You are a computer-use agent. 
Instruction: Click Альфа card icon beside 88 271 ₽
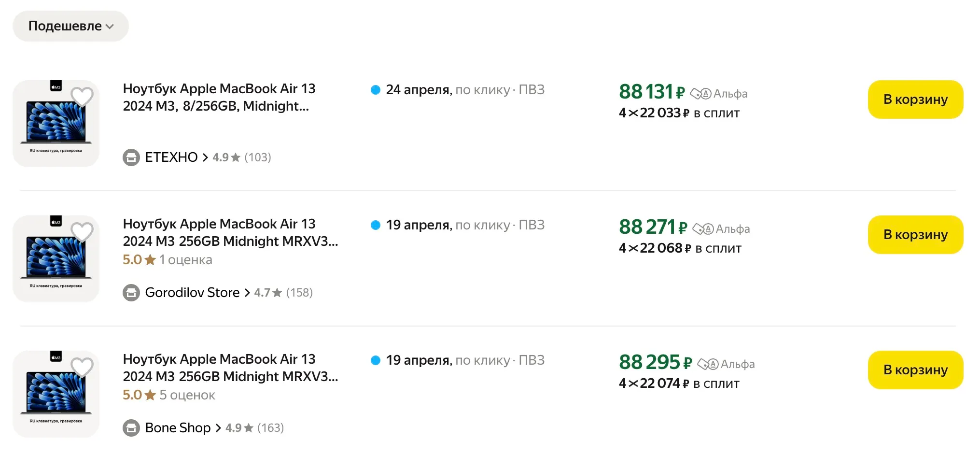tap(703, 229)
